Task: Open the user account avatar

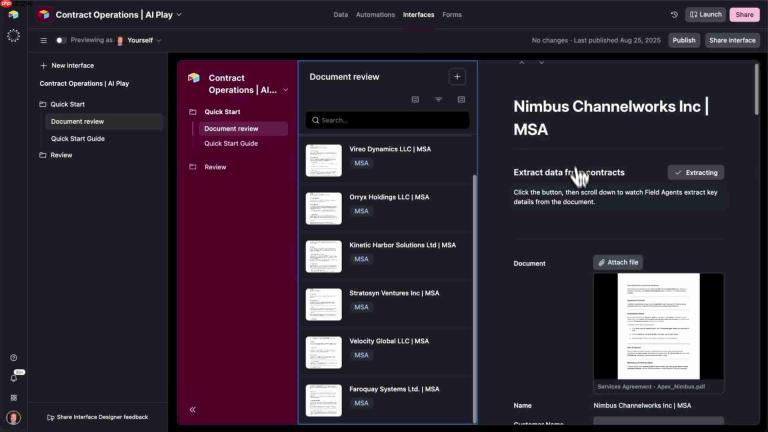Action: (14, 417)
